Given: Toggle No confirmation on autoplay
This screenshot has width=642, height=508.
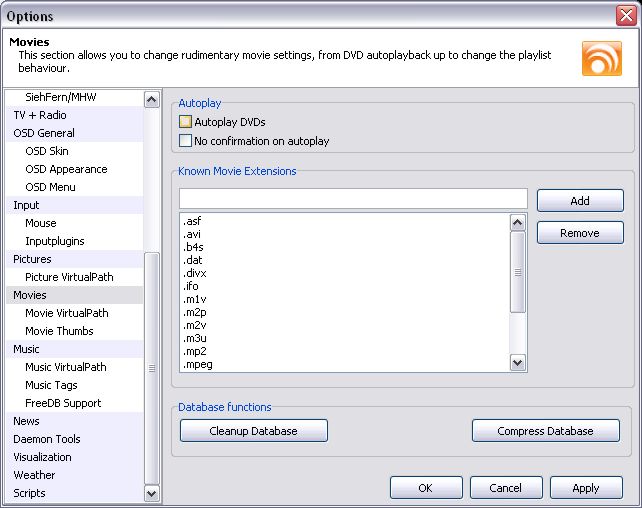Looking at the screenshot, I should tap(186, 141).
